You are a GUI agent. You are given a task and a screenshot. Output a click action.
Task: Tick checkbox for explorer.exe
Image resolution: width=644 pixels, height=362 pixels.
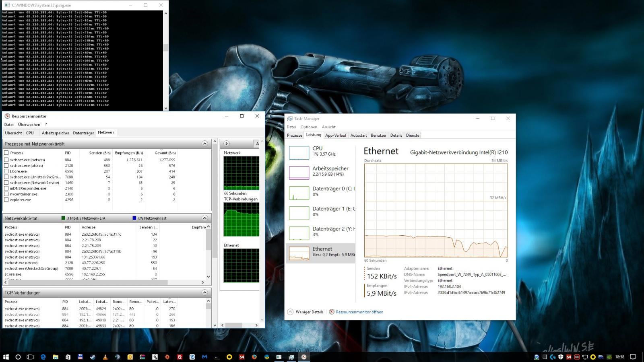tap(6, 200)
